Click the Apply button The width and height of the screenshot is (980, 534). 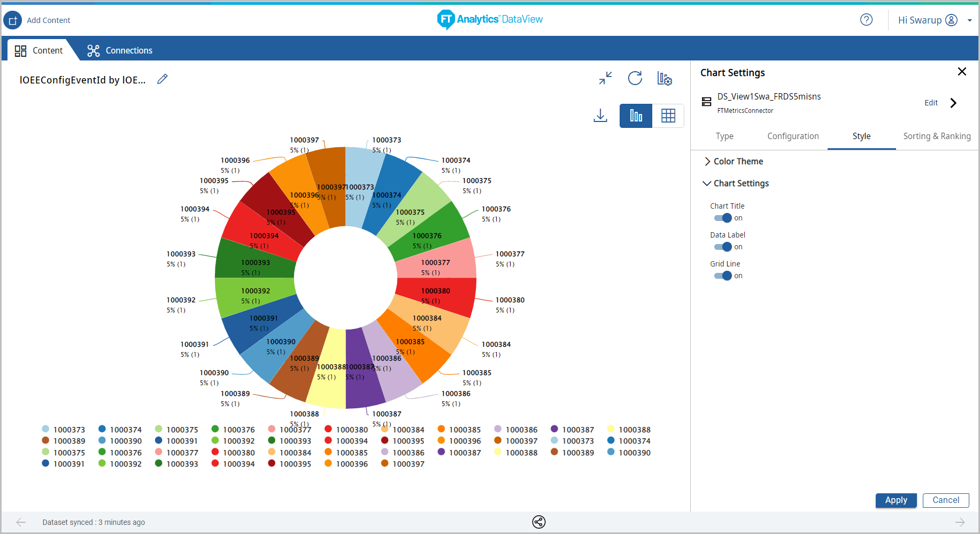(x=896, y=500)
